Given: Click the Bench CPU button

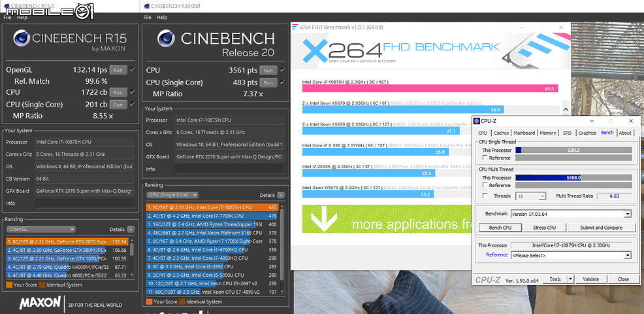Looking at the screenshot, I should click(500, 228).
